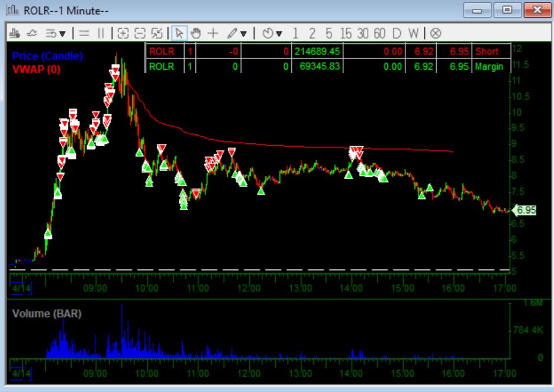
Task: Expand the clock time-range dropdown arrow
Action: pos(279,34)
